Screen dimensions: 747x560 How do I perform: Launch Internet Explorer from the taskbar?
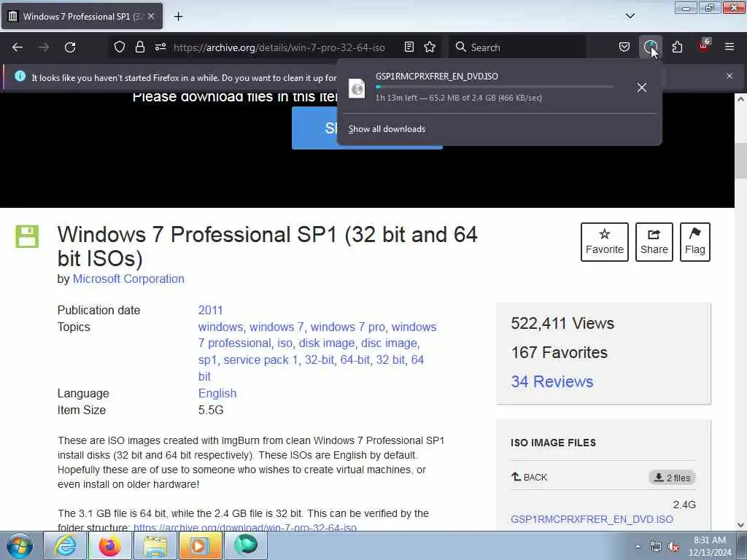point(65,545)
